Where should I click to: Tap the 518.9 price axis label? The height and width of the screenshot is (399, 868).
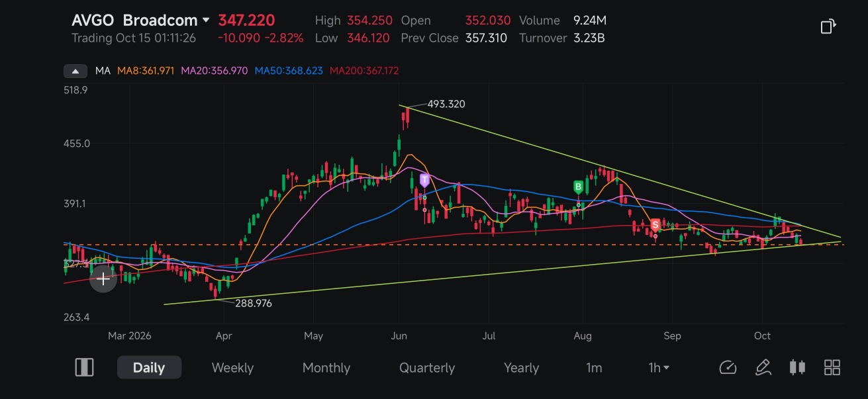[76, 90]
